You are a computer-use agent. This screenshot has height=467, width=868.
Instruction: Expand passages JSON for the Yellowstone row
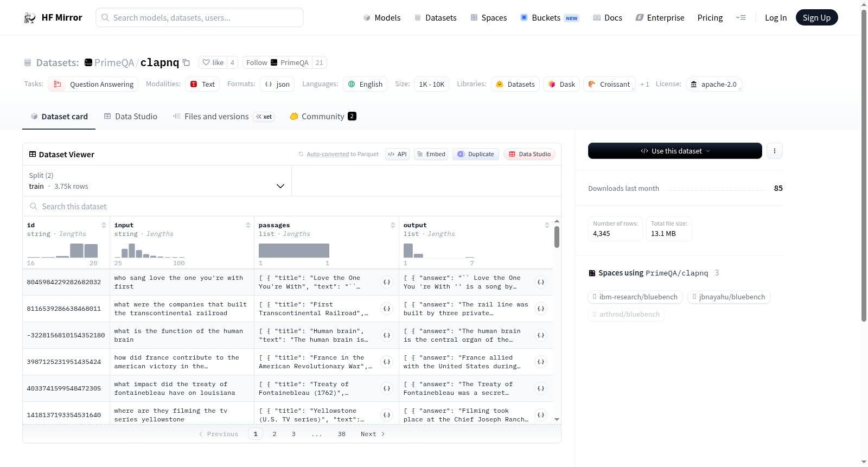pyautogui.click(x=387, y=415)
